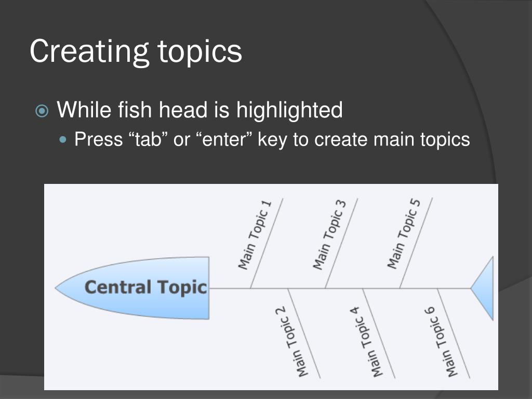532x399 pixels.
Task: Click the Creating topics slide title
Action: click(x=136, y=51)
